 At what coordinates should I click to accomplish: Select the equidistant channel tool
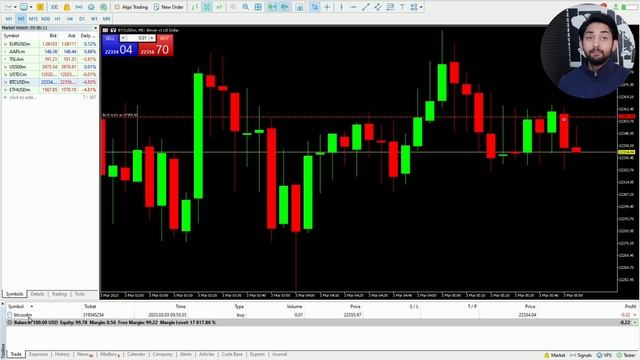378,7
